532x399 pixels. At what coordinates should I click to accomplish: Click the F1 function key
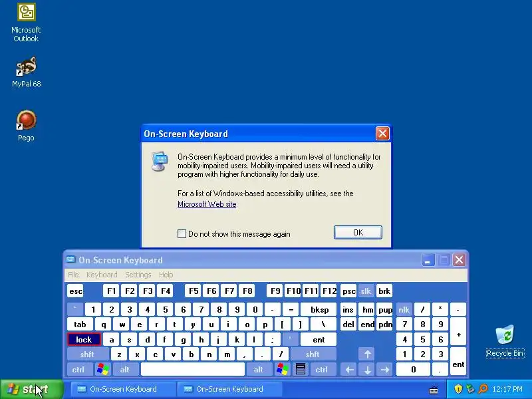tap(111, 291)
